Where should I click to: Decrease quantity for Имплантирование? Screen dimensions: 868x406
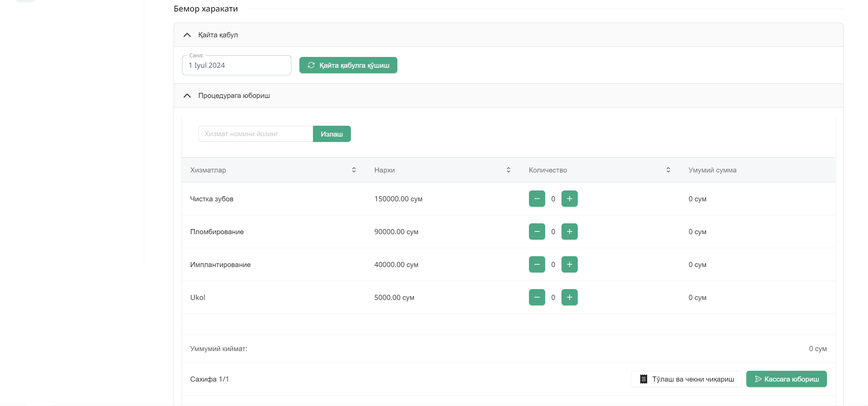537,264
